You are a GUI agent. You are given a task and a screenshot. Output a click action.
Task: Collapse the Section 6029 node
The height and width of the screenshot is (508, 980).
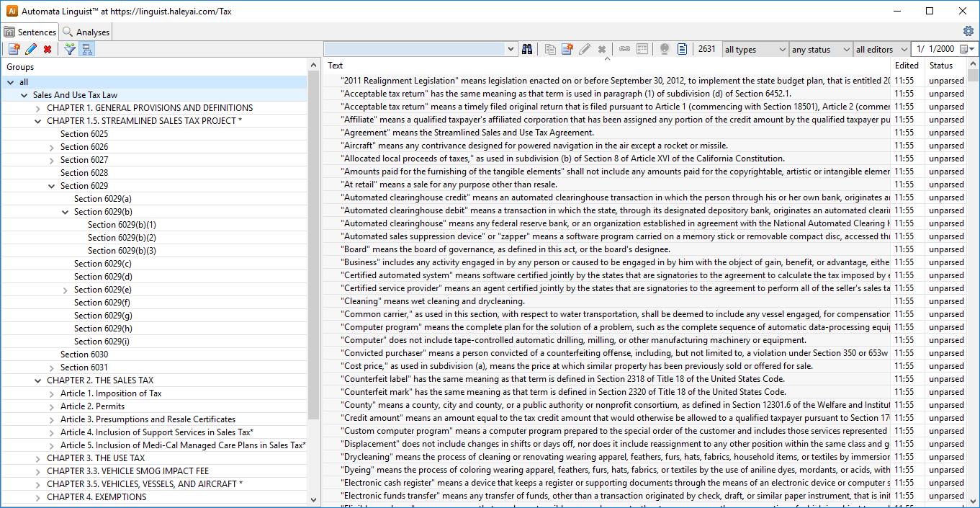click(x=52, y=186)
